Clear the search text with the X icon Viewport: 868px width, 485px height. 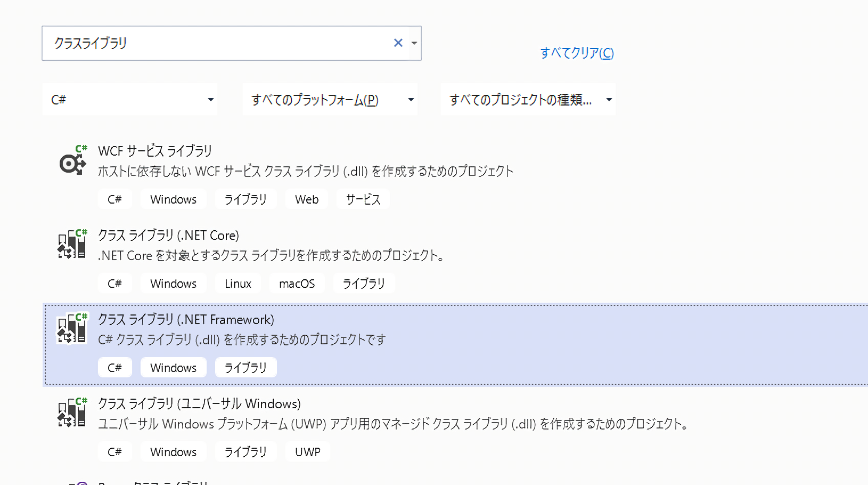398,43
